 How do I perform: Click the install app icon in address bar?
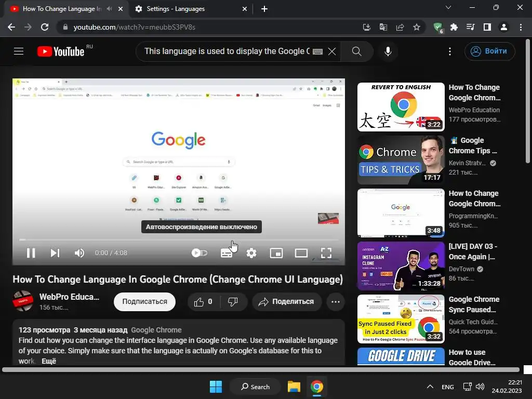366,27
